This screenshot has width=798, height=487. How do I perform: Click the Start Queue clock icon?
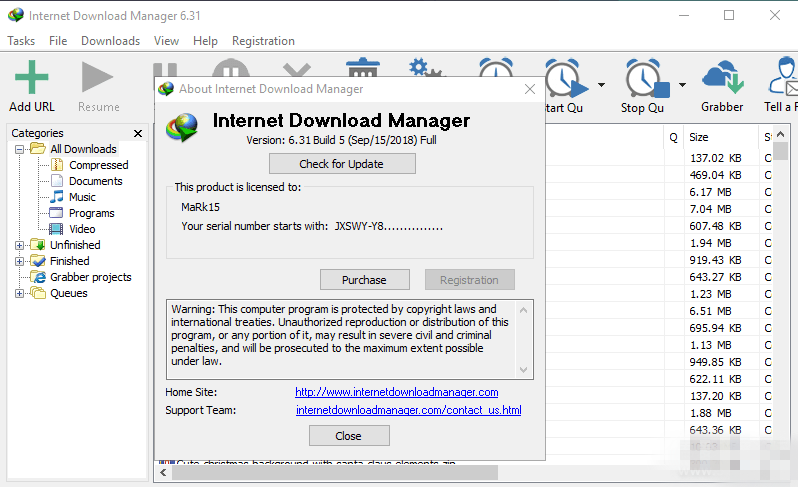tap(566, 78)
